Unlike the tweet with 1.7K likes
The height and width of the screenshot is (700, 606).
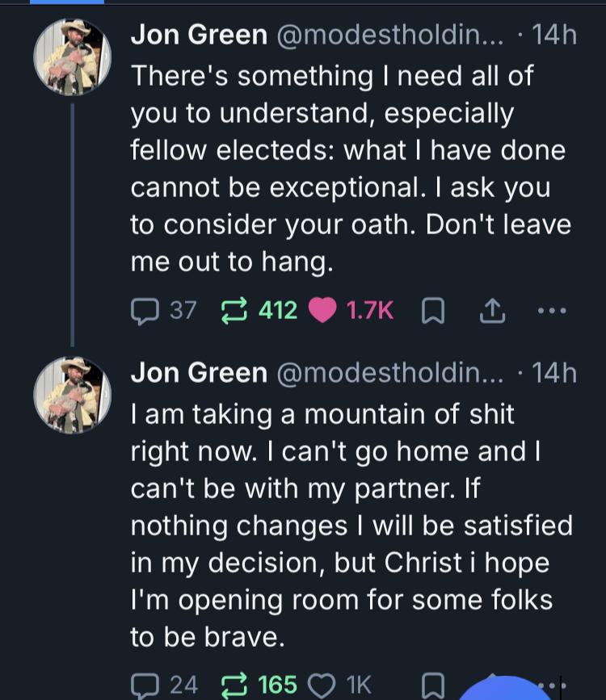pyautogui.click(x=323, y=310)
